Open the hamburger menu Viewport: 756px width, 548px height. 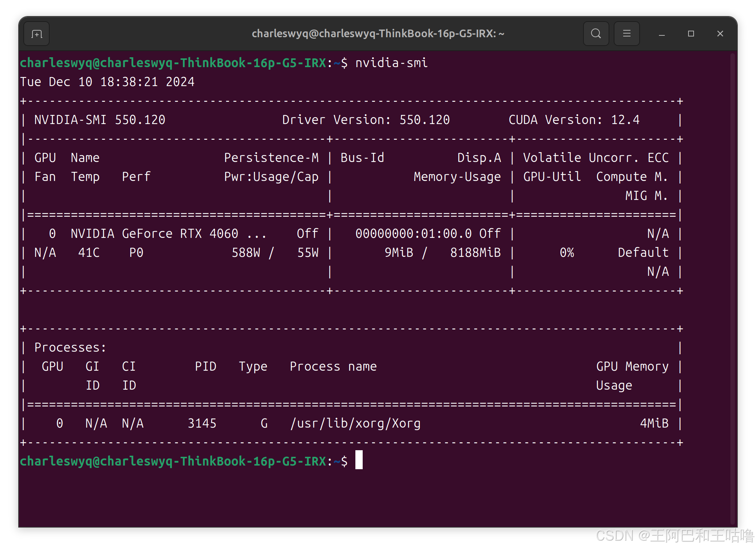tap(626, 34)
